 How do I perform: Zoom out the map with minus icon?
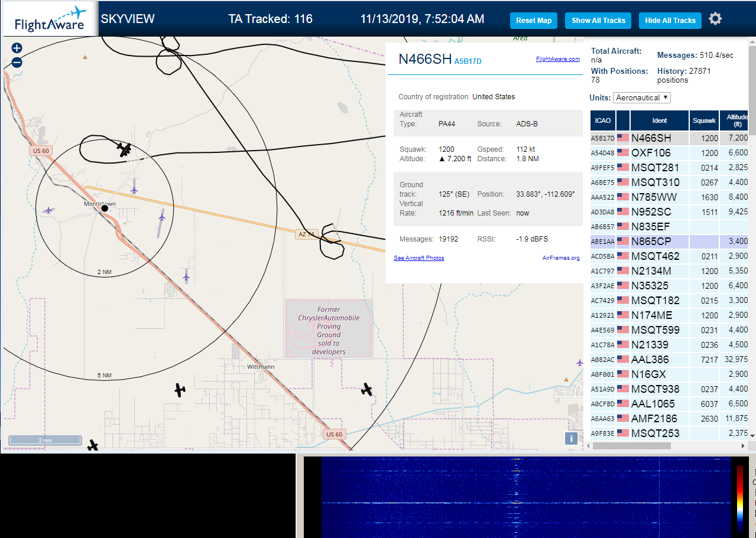17,62
